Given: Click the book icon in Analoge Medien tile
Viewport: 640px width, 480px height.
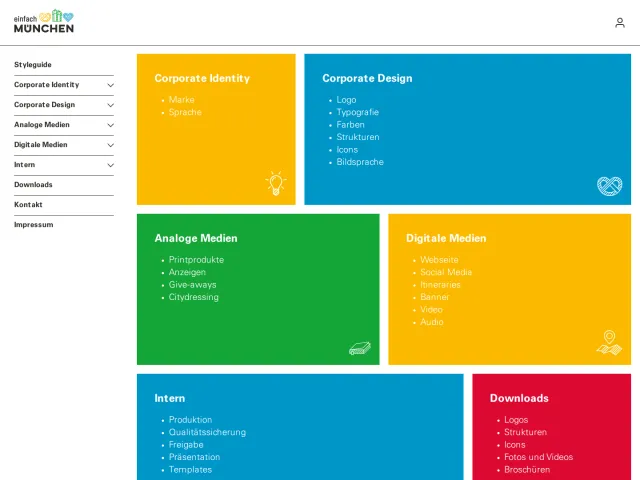Looking at the screenshot, I should point(360,348).
